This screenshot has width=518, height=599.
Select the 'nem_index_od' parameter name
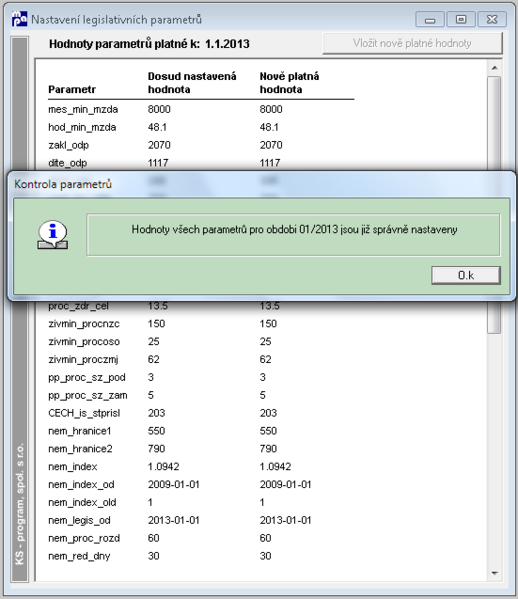tap(81, 485)
